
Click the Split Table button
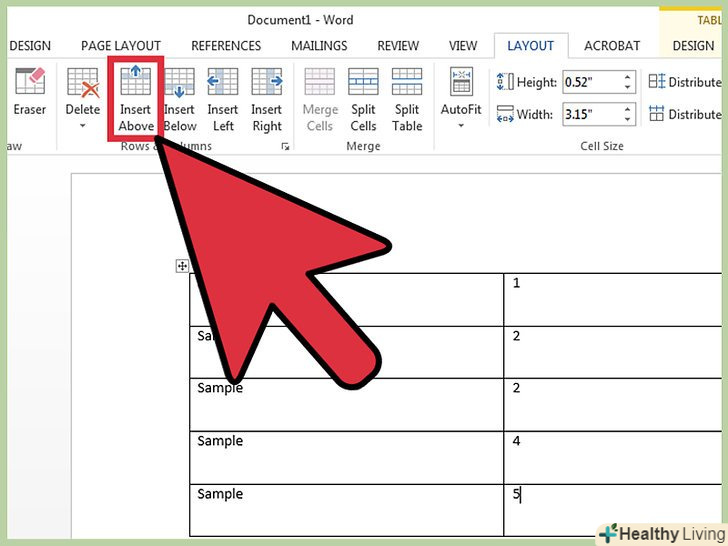click(x=407, y=99)
